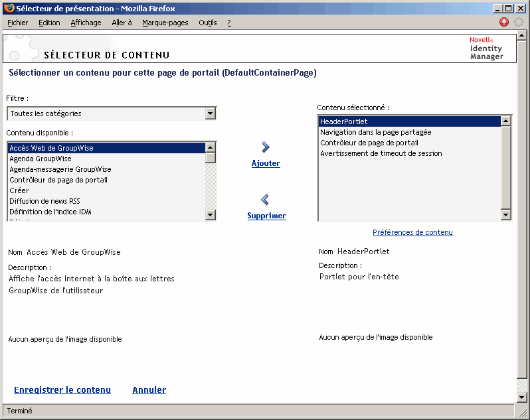The width and height of the screenshot is (530, 420).
Task: Maximize the Firefox window
Action: coord(508,9)
